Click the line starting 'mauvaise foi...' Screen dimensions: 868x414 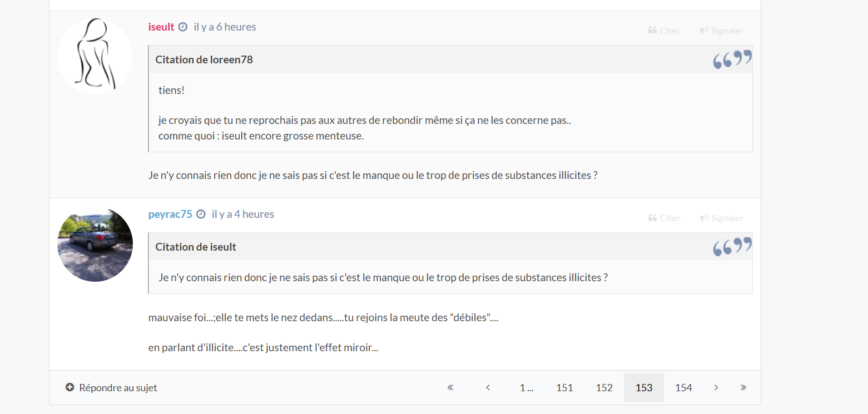[x=323, y=318]
